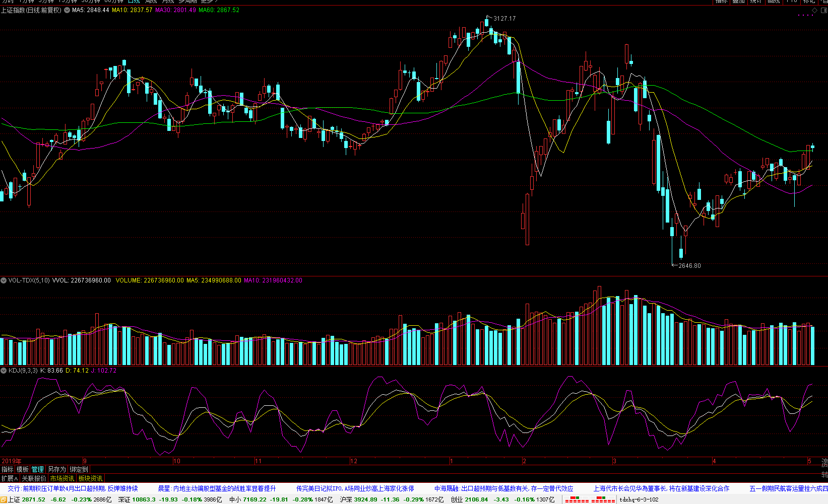828x504 pixels.
Task: Click the month 4 marker on time axis
Action: click(714, 461)
